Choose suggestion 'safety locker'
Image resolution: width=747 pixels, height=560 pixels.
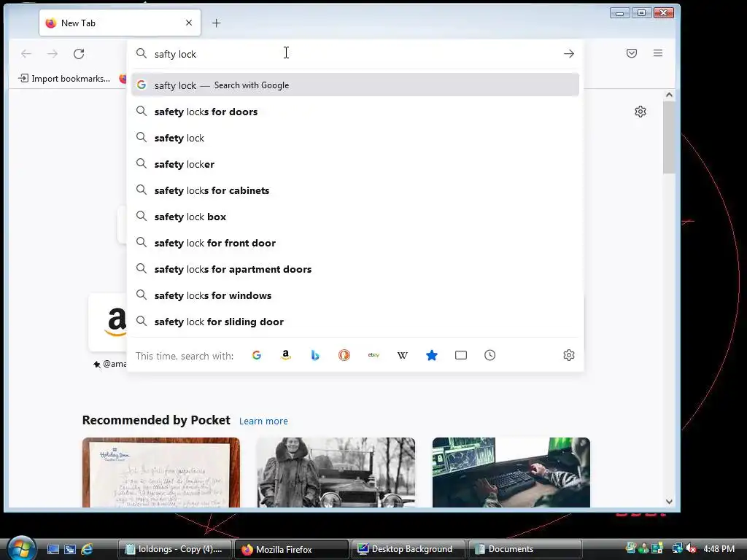355,164
